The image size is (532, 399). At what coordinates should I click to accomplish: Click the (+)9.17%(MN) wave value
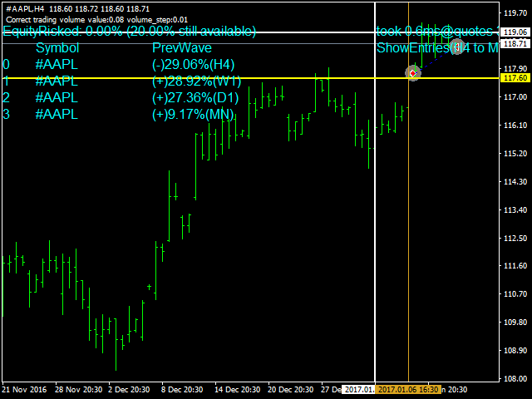pos(193,114)
